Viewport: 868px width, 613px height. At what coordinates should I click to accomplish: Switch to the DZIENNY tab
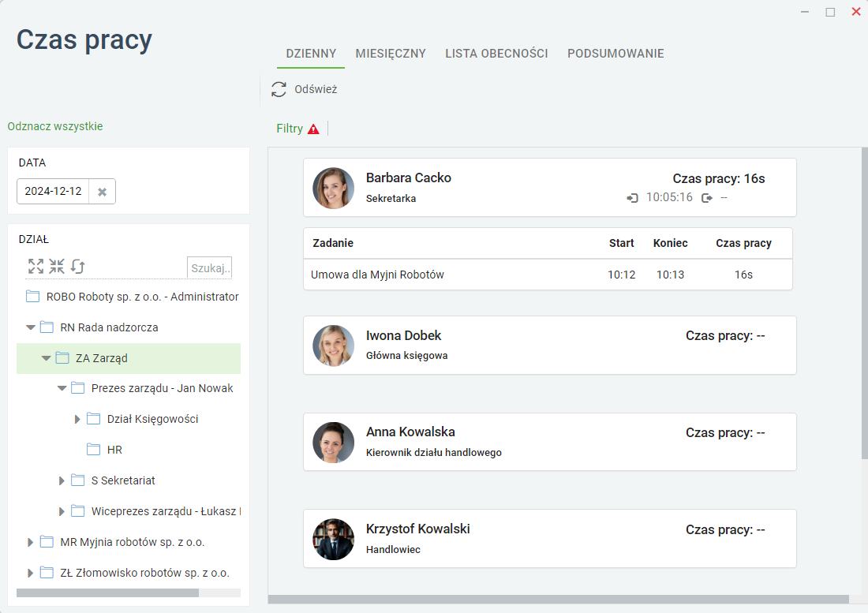(311, 54)
